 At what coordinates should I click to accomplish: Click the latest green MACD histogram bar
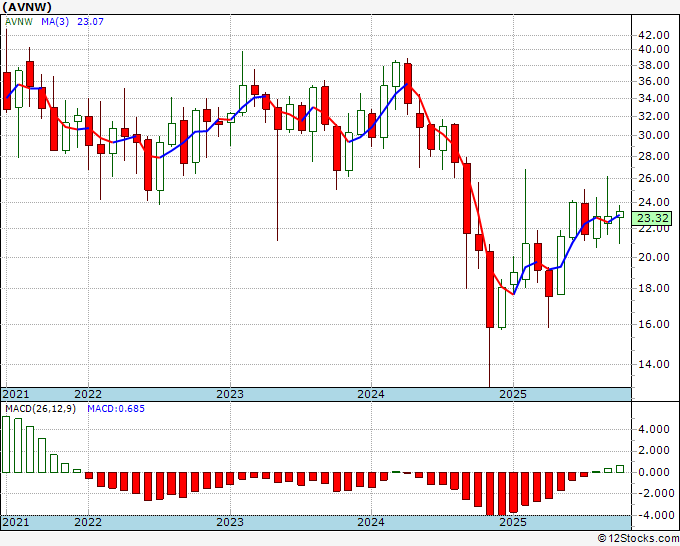[x=620, y=469]
